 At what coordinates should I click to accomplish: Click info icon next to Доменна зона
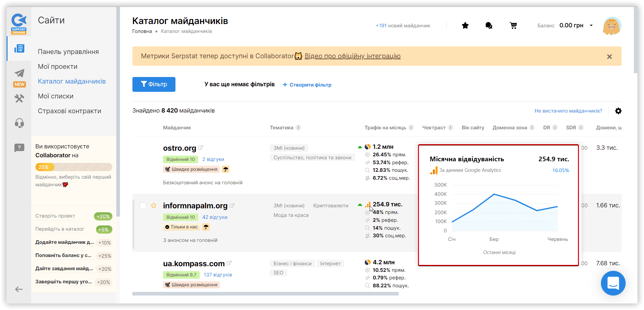pyautogui.click(x=532, y=128)
